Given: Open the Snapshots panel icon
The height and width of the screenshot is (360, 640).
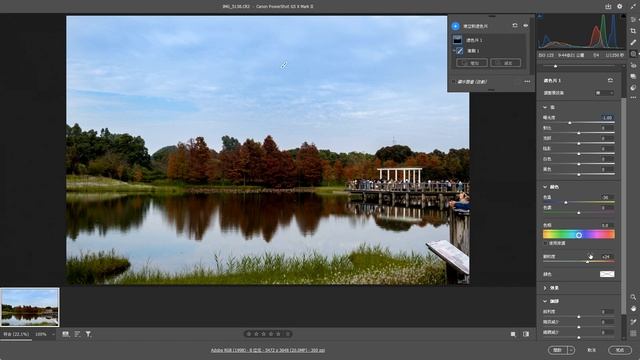Looking at the screenshot, I should (x=633, y=76).
